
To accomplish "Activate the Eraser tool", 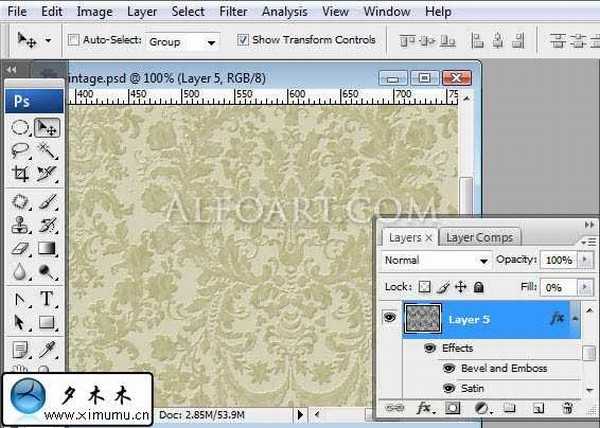I will [20, 248].
